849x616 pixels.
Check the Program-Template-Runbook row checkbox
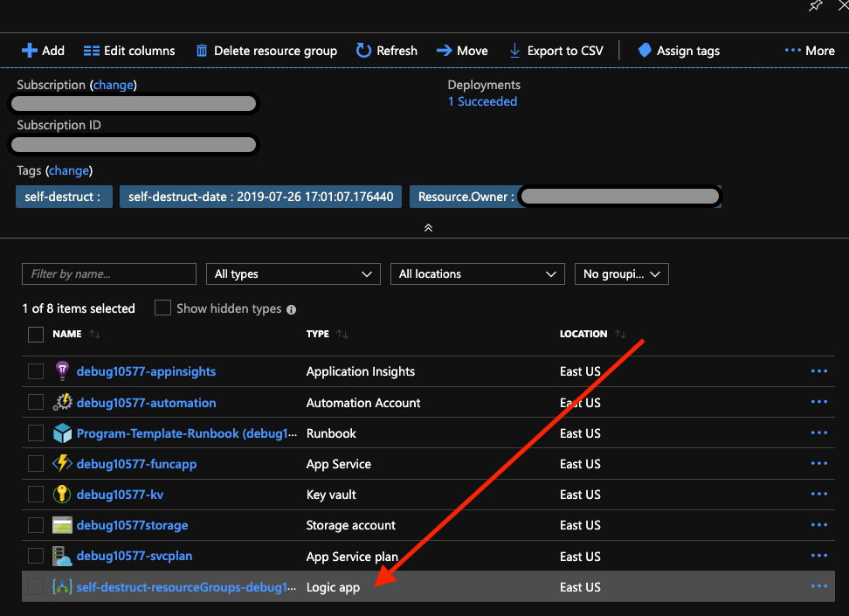tap(36, 433)
